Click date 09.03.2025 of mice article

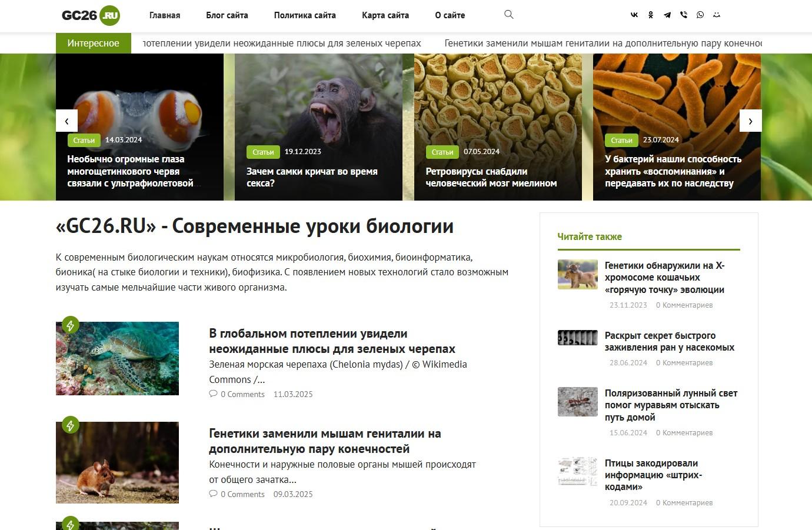293,494
